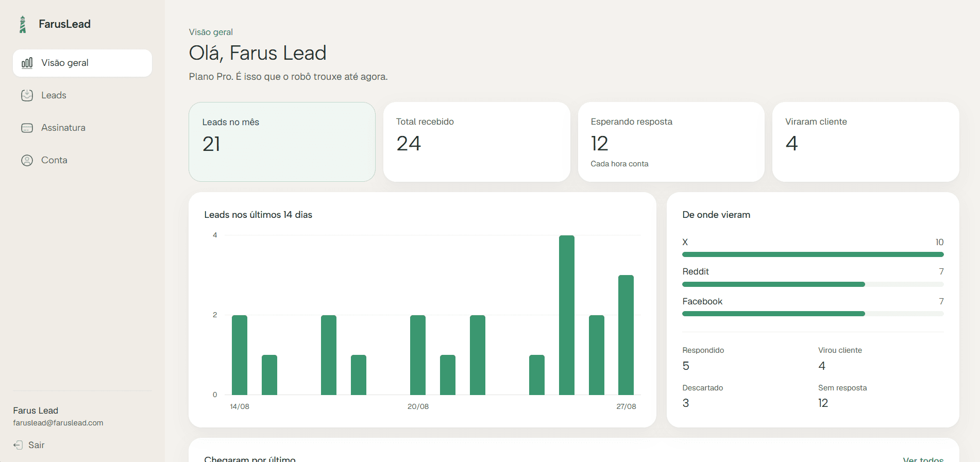Open the Assinatura section

pyautogui.click(x=82, y=128)
